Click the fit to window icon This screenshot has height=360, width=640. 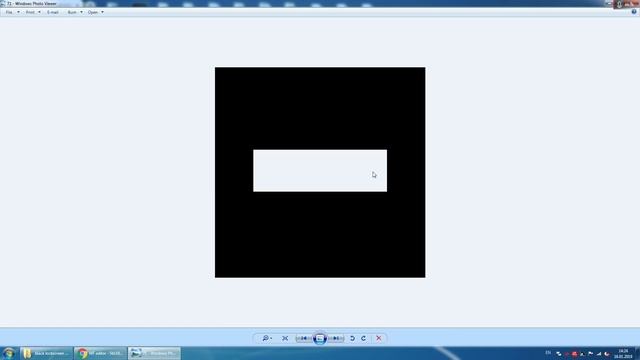285,338
